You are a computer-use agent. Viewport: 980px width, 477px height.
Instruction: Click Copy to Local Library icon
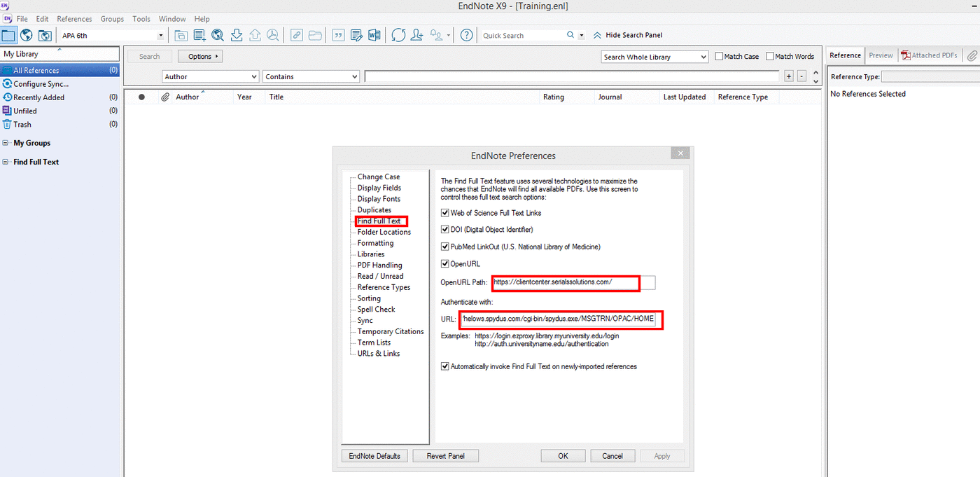(181, 35)
